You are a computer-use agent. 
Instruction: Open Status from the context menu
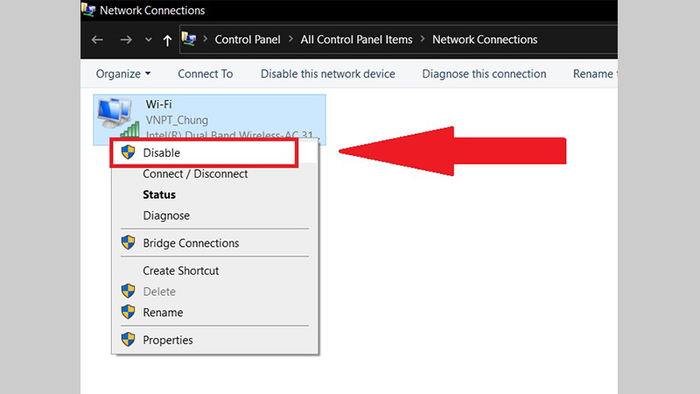(x=159, y=195)
